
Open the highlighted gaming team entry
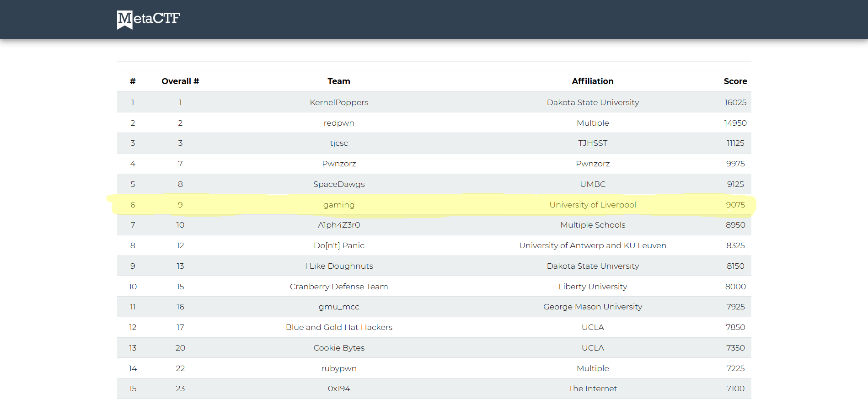(339, 205)
